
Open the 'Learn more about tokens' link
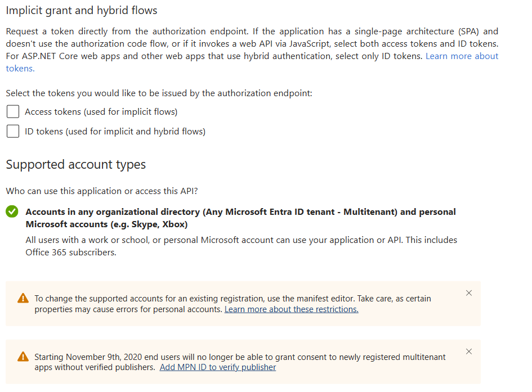(x=462, y=56)
